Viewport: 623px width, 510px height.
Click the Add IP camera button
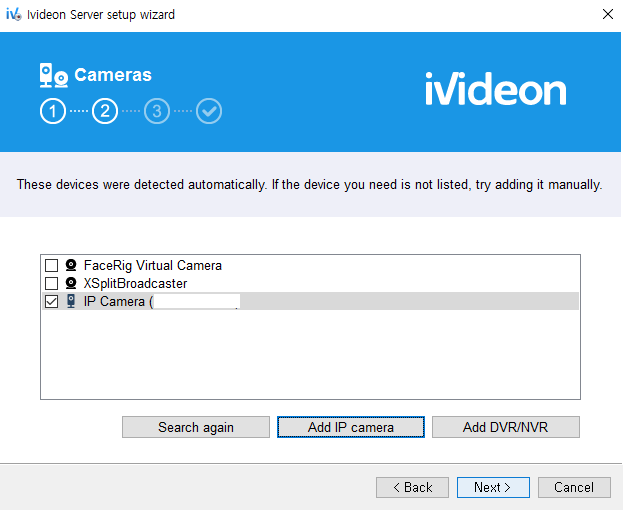point(351,427)
